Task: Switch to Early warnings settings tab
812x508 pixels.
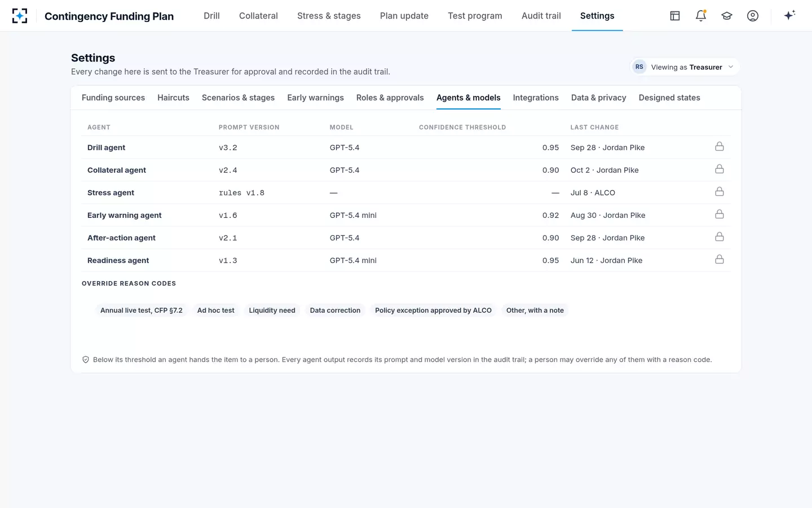Action: (315, 98)
